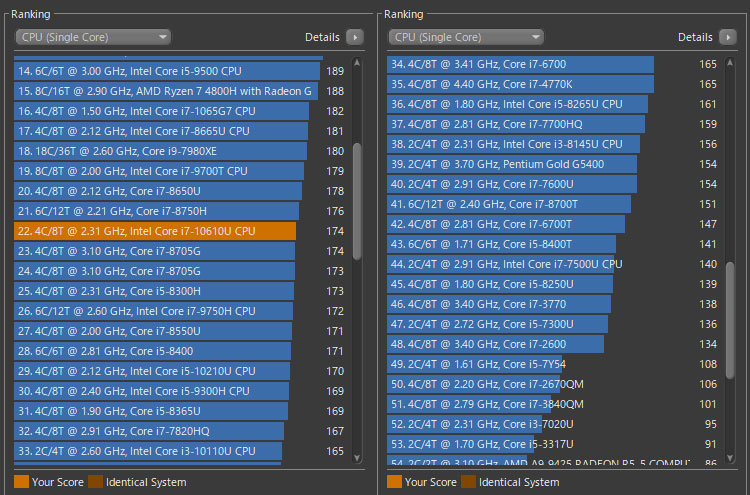Select row 16 Intel Core i7-1065G7 CPU
Image resolution: width=750 pixels, height=495 pixels.
[x=179, y=111]
